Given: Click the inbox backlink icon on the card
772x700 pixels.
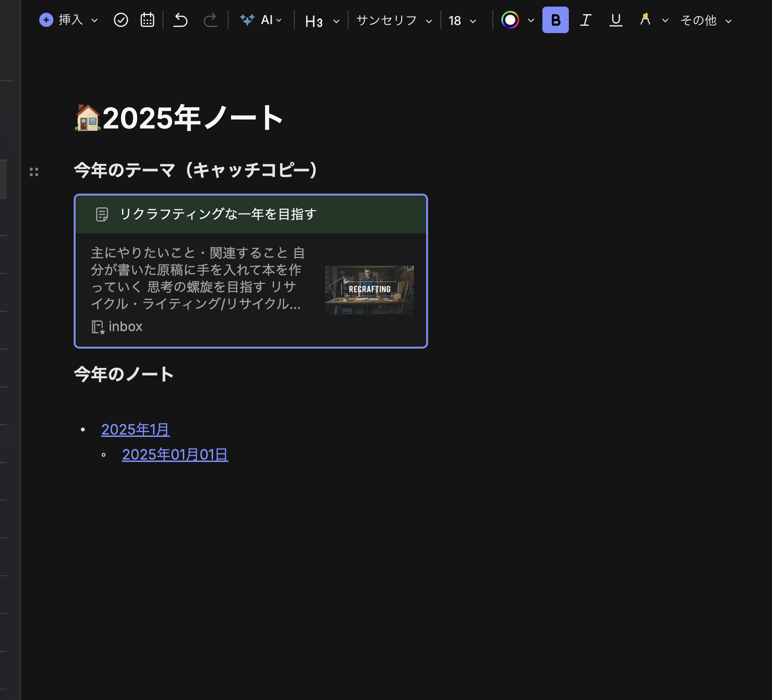Looking at the screenshot, I should pyautogui.click(x=97, y=326).
